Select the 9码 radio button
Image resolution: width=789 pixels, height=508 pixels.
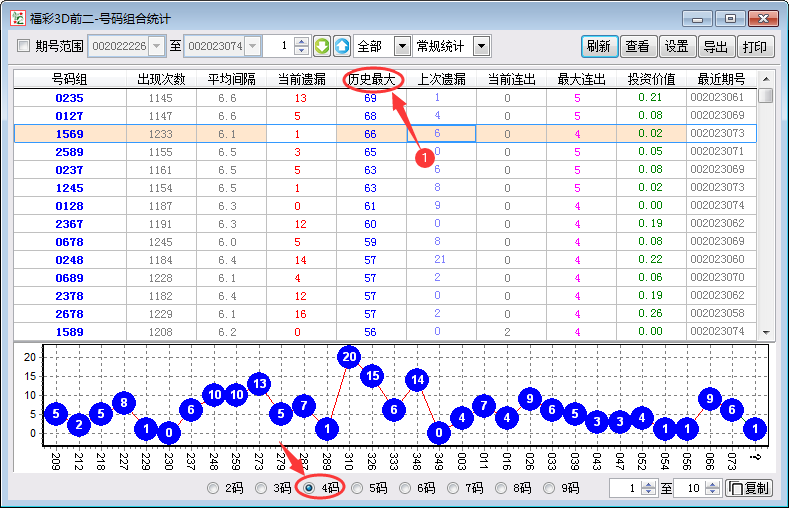[x=549, y=488]
